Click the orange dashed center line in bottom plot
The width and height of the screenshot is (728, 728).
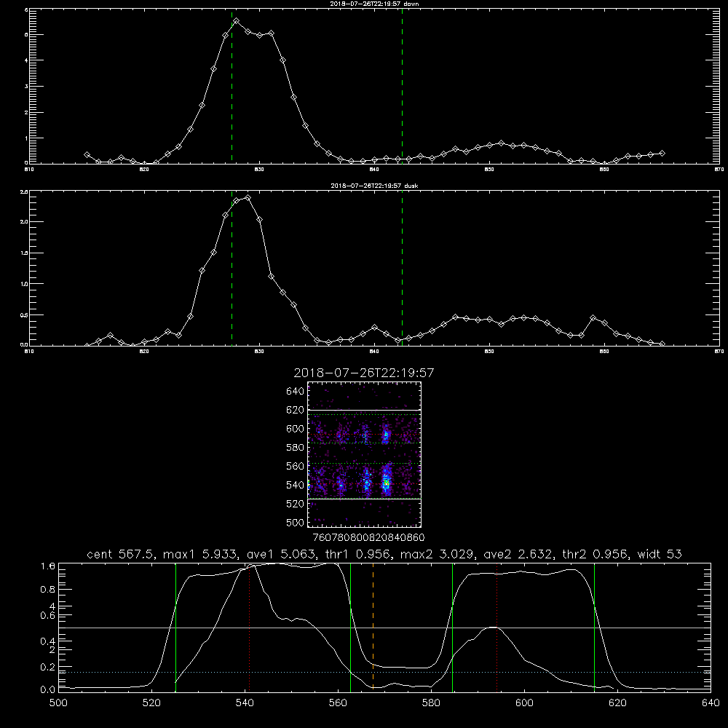pos(373,627)
